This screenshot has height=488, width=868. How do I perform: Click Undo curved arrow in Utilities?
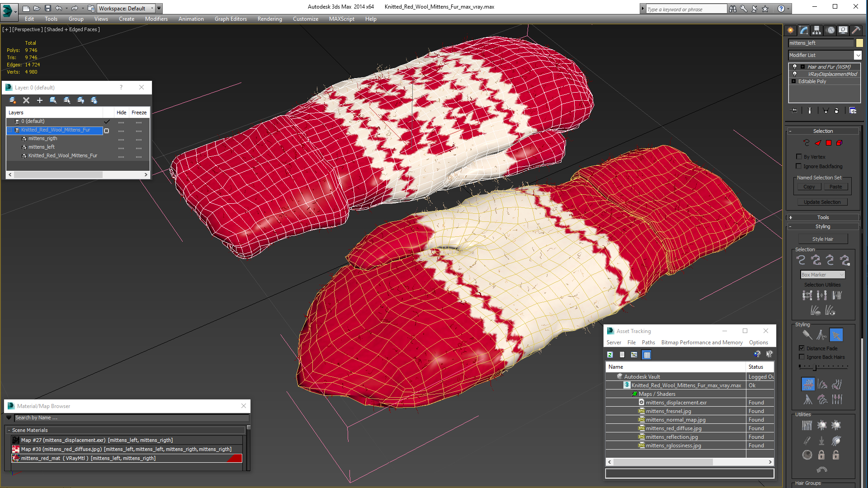[822, 470]
